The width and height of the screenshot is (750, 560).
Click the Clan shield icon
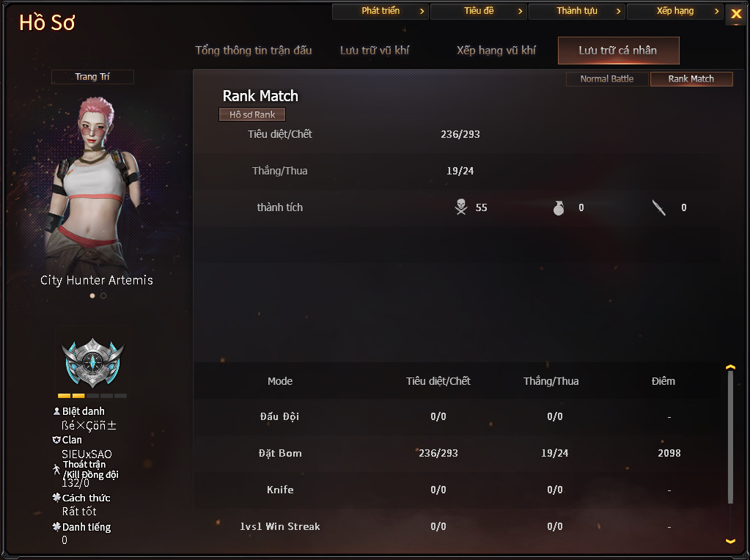pyautogui.click(x=56, y=440)
